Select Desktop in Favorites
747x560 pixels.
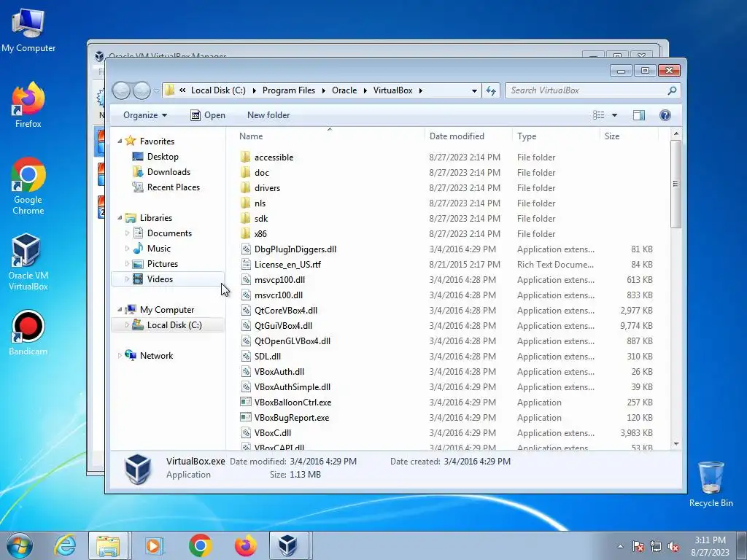point(163,157)
